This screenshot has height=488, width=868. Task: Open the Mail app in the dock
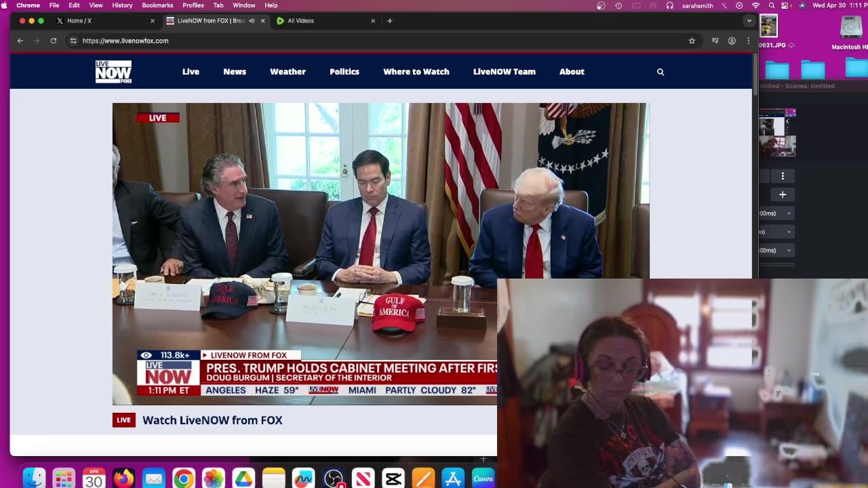pos(154,479)
